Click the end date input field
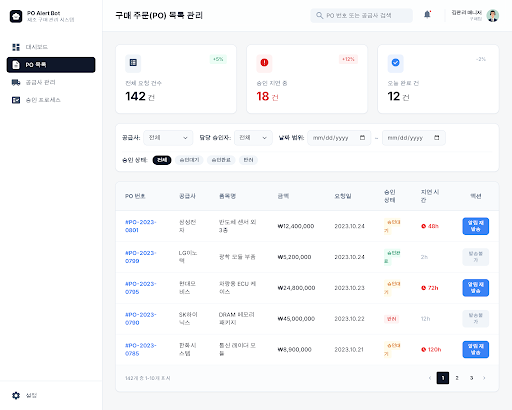512x410 pixels. tap(414, 138)
